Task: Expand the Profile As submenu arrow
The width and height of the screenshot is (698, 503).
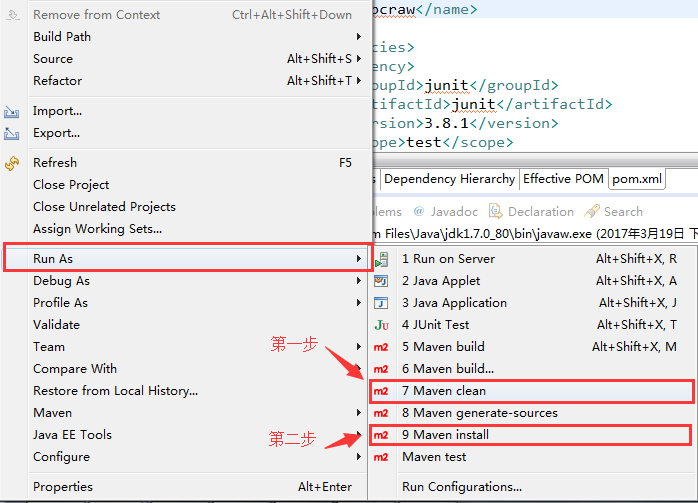Action: [x=359, y=303]
